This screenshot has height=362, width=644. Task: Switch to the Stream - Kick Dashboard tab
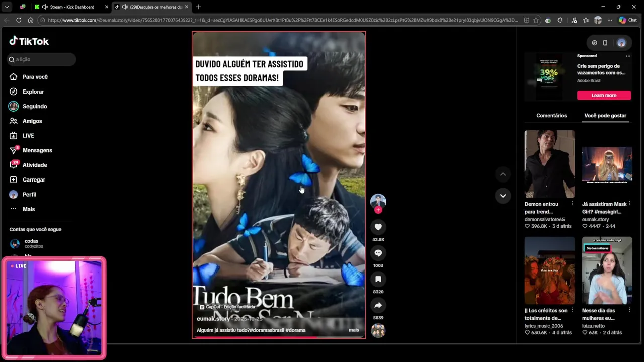point(72,7)
